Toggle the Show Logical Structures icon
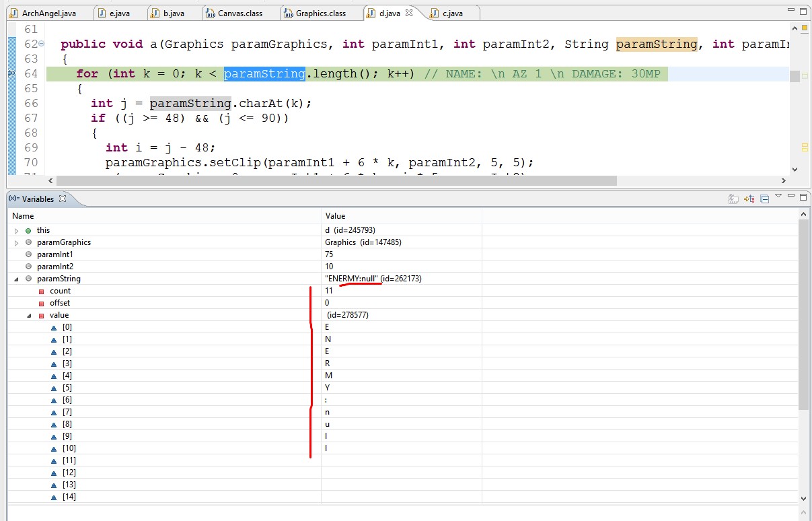Screen dimensions: 812x521 click(749, 199)
